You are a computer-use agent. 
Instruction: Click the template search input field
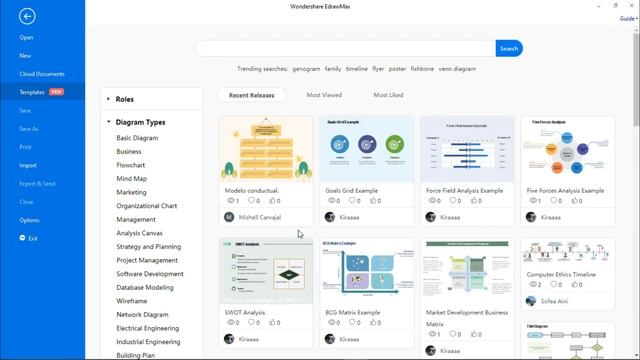click(x=346, y=49)
